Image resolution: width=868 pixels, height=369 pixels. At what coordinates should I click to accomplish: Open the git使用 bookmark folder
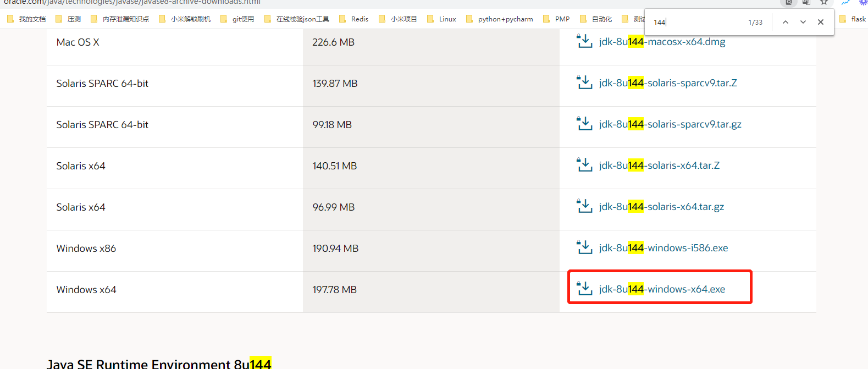(x=237, y=19)
